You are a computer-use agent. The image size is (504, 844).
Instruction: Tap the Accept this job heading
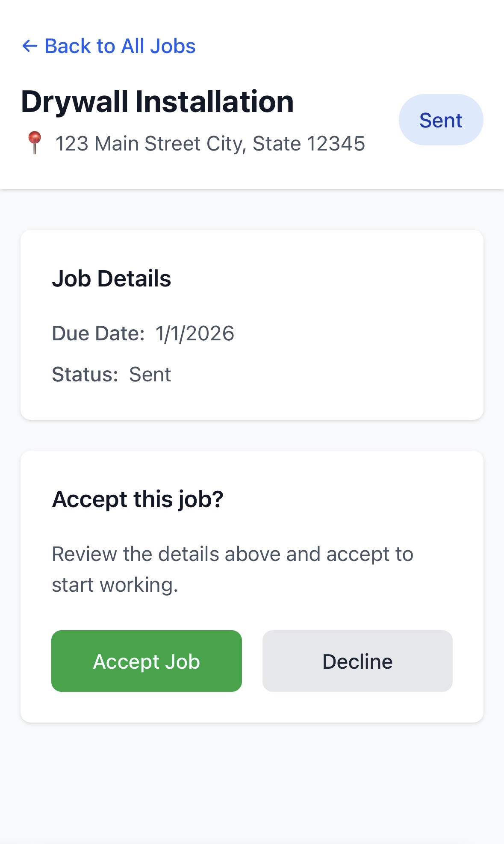(x=138, y=499)
